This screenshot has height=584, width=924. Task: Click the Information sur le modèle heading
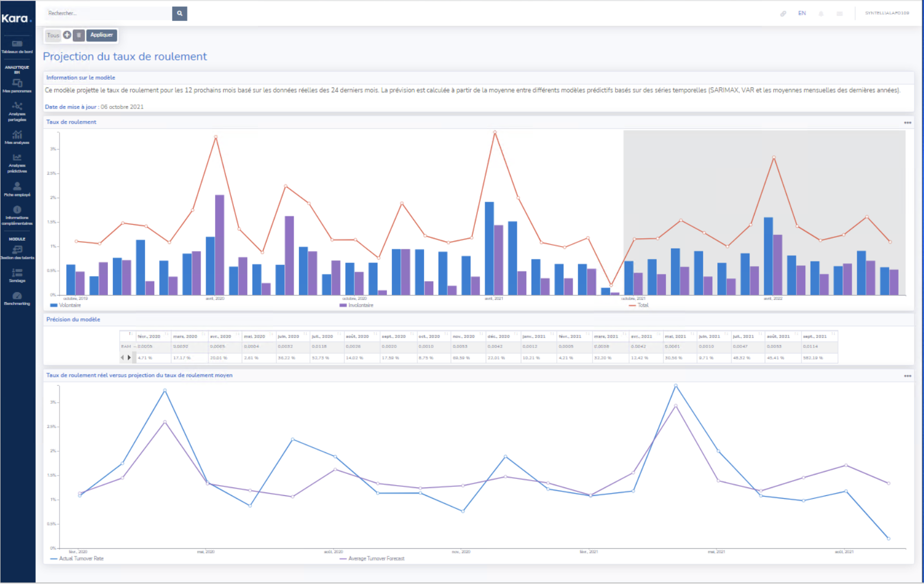click(81, 78)
